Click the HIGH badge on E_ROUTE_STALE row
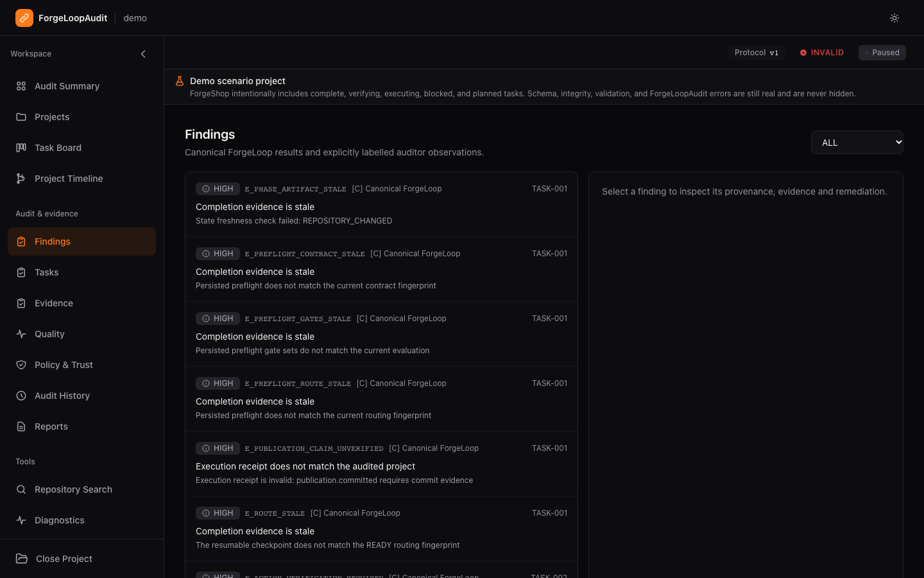Viewport: 924px width, 578px height. point(218,513)
